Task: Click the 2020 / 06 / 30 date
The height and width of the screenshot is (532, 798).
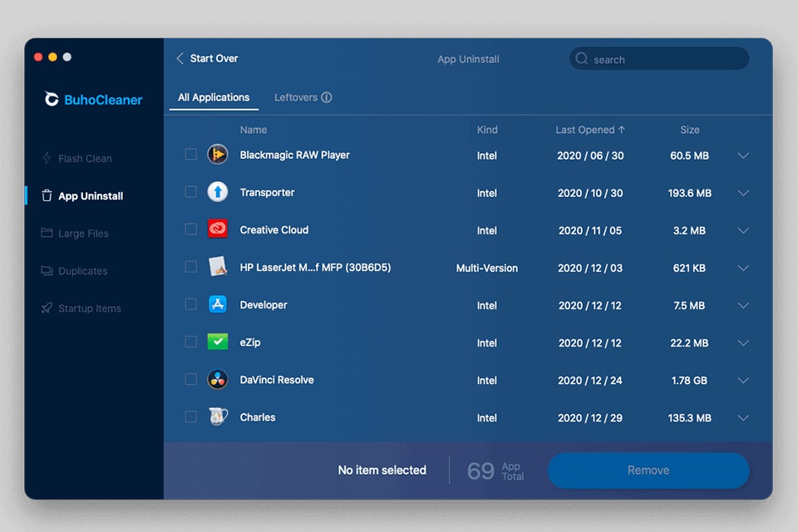Action: [590, 155]
